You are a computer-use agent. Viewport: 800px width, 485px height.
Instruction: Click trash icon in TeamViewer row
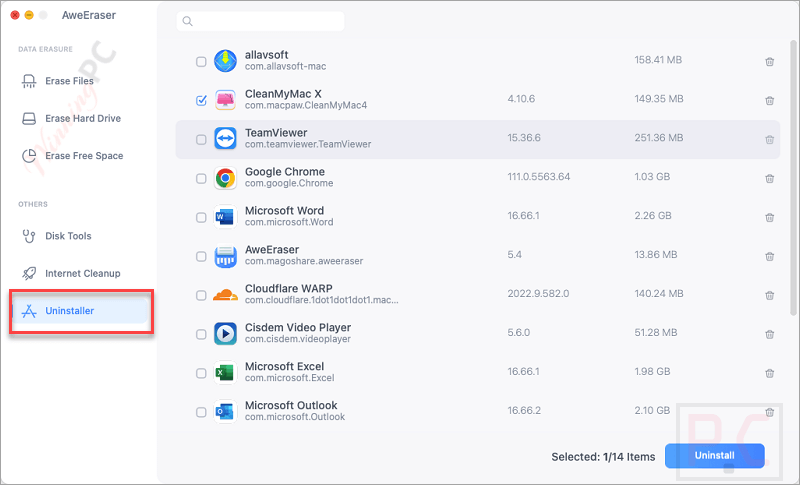tap(769, 139)
